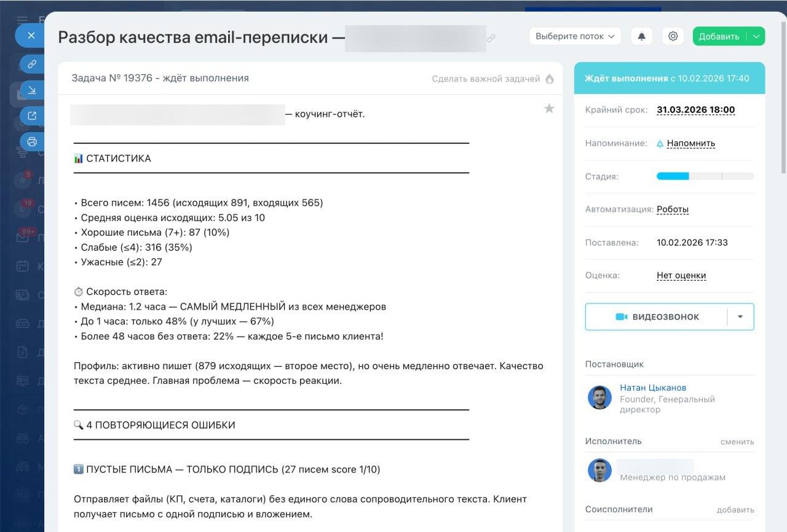The image size is (787, 532).
Task: Click the creation date '10.02.2026 17:33'
Action: pyautogui.click(x=692, y=243)
